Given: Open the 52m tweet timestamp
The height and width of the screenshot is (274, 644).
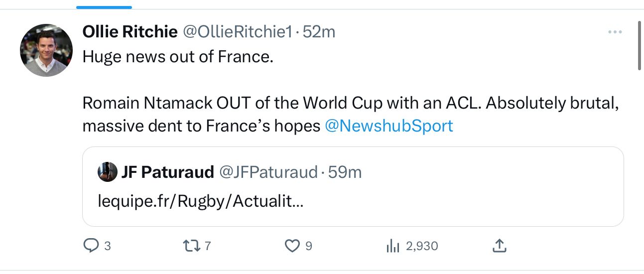Looking at the screenshot, I should (319, 32).
